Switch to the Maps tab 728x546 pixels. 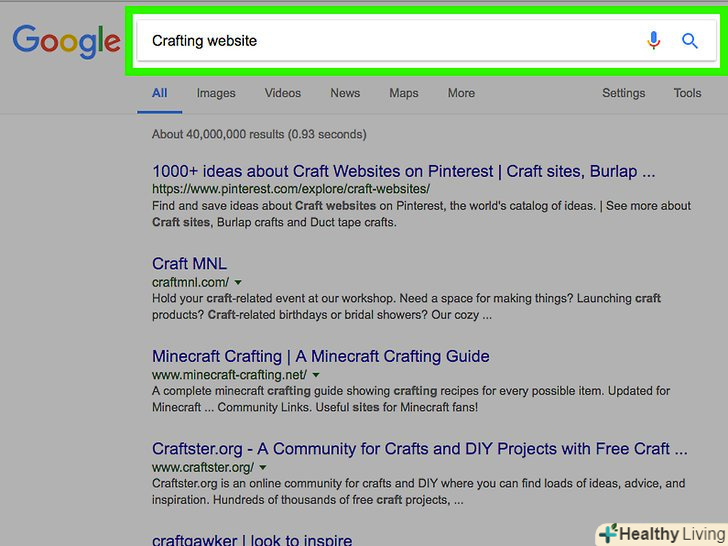click(x=404, y=93)
